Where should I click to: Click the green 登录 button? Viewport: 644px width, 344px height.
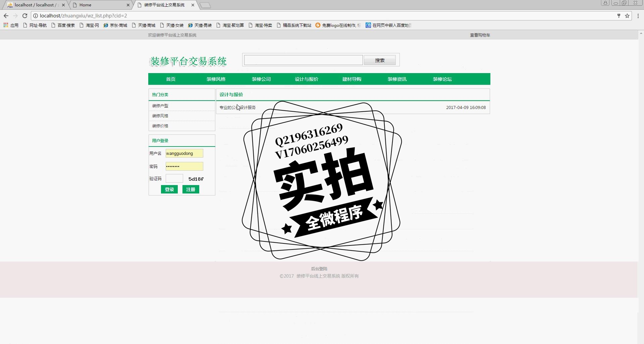coord(169,189)
